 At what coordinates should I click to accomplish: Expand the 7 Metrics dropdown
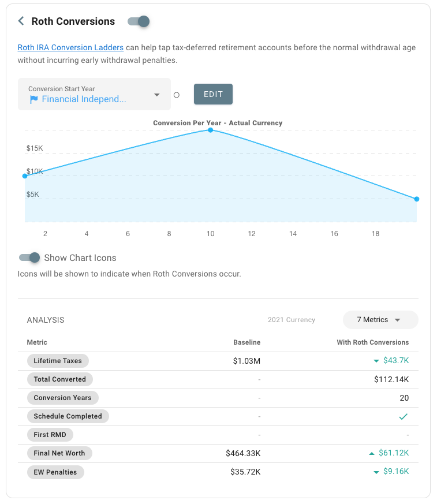click(380, 319)
